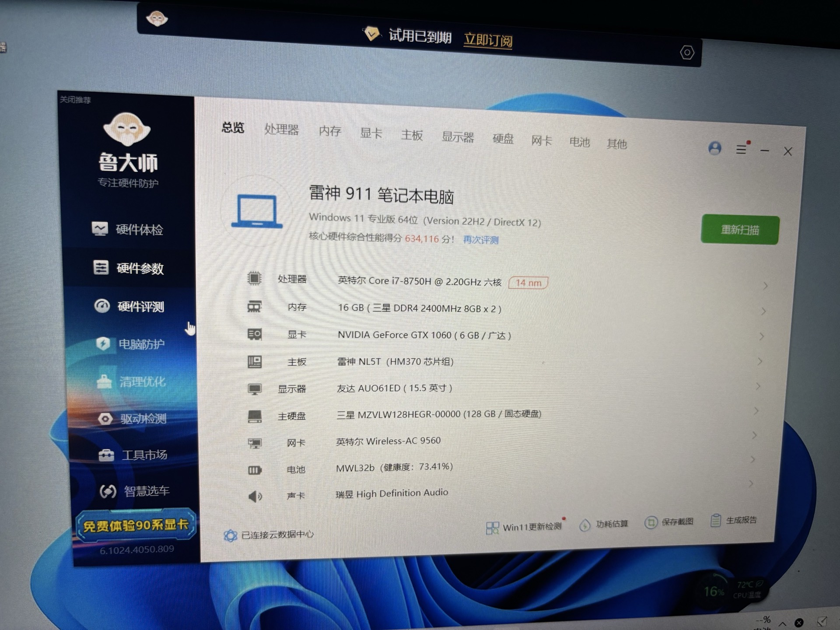This screenshot has height=630, width=840.
Task: Click the 声卡 speaker icon
Action: (x=255, y=497)
